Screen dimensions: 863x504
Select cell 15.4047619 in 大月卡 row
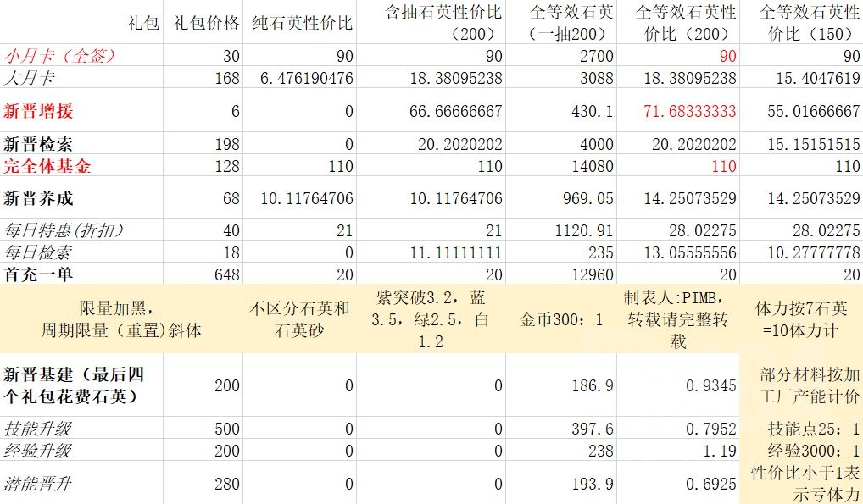(x=801, y=77)
